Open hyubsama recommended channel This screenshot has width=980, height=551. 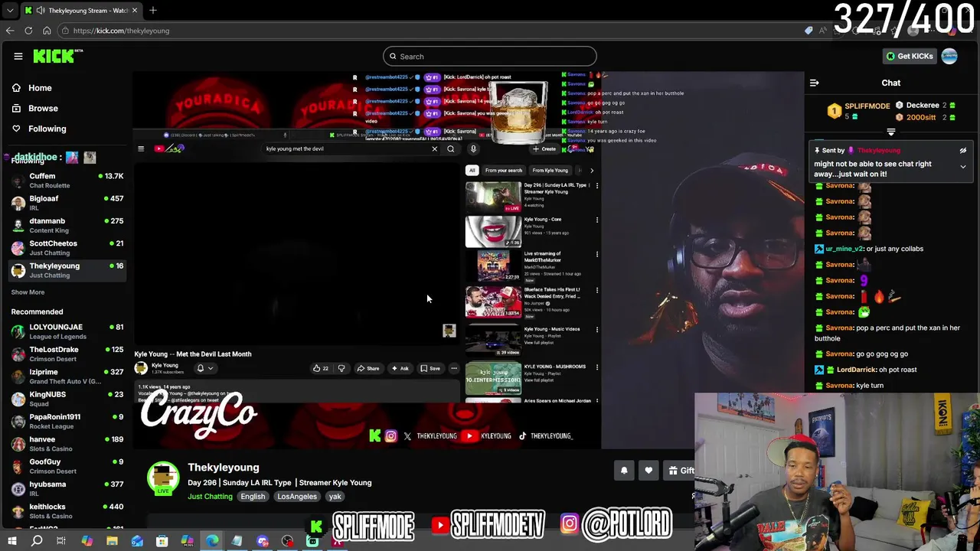click(67, 489)
